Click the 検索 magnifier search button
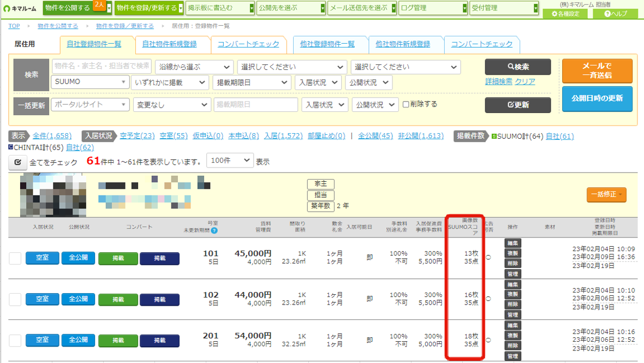This screenshot has width=644, height=363. (517, 67)
